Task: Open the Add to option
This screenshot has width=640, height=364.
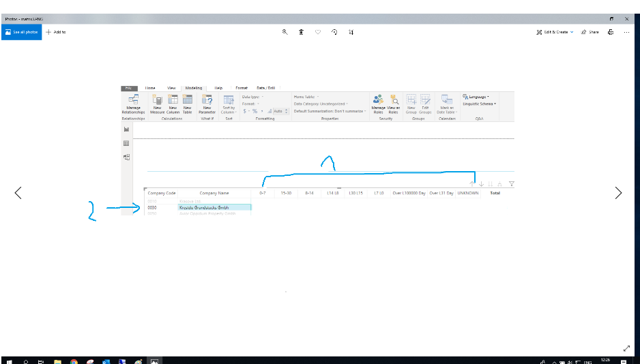Action: (x=55, y=32)
